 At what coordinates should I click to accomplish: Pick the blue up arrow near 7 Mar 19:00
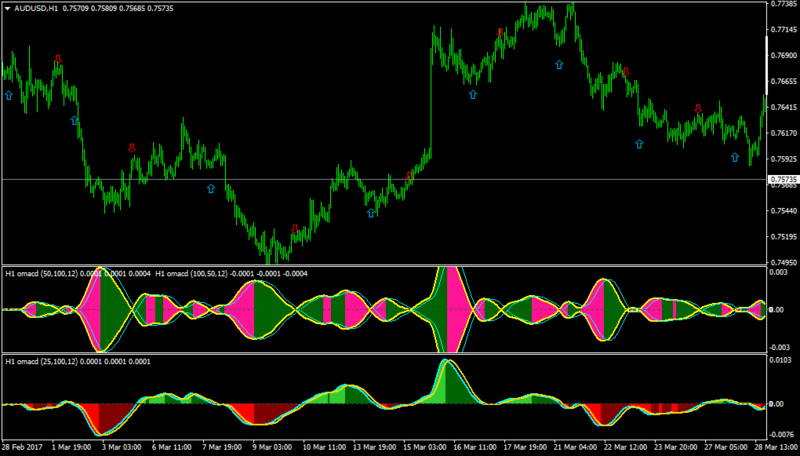pos(211,189)
